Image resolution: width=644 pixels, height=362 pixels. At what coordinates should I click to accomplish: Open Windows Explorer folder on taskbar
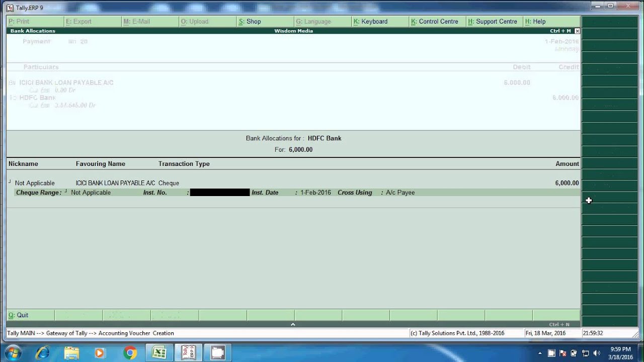71,353
